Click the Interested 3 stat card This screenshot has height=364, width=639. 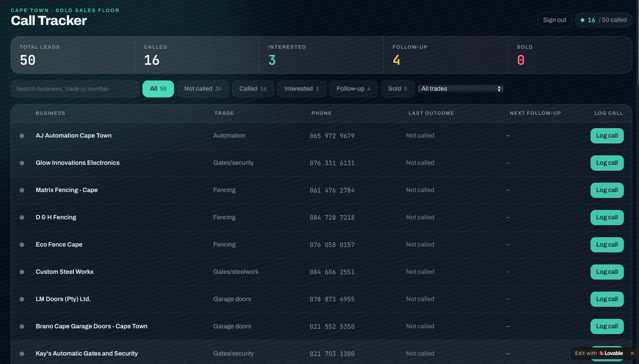[x=321, y=55]
